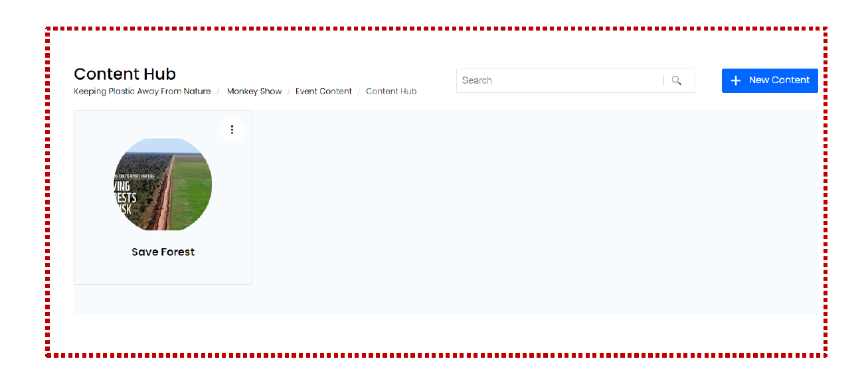
Task: Click the Save Forest card title
Action: [163, 252]
